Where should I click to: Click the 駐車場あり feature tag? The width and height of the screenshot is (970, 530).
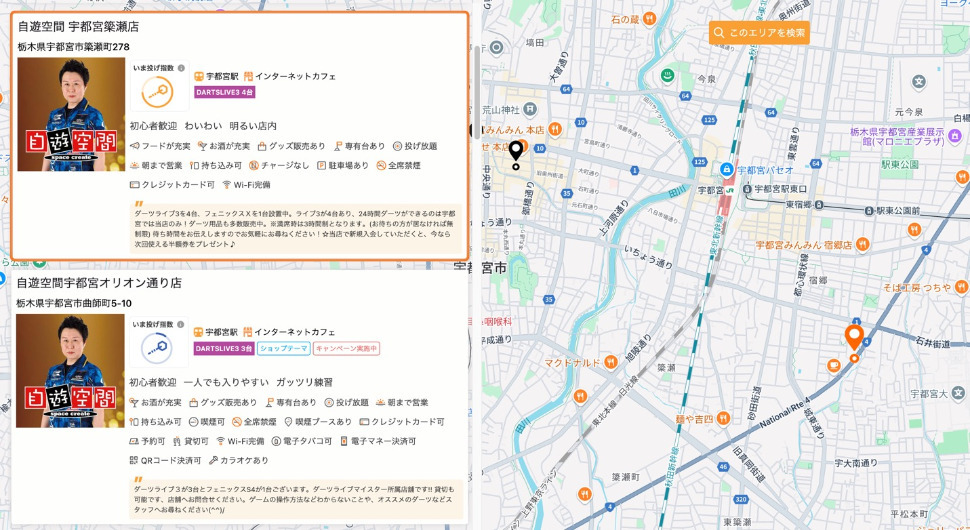tap(343, 165)
